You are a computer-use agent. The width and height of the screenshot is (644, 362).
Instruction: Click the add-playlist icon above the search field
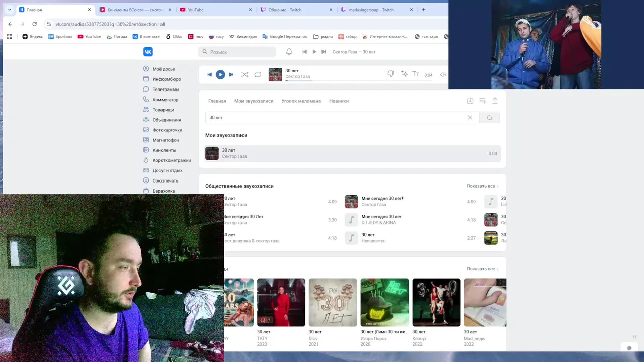click(482, 101)
